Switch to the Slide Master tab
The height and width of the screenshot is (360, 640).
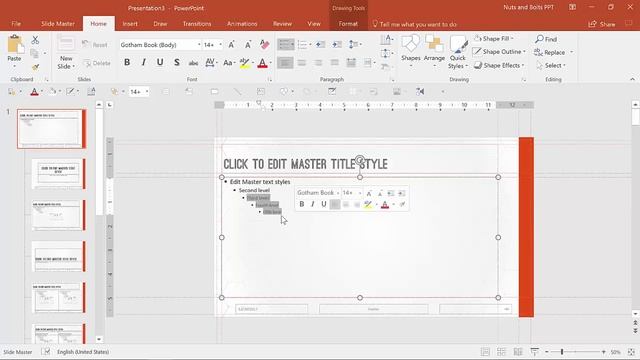pos(58,24)
